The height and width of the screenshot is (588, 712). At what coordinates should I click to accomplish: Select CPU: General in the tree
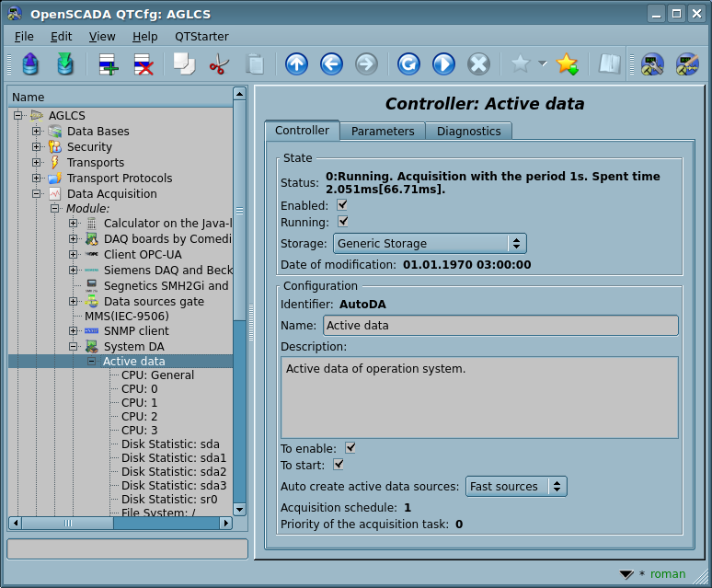point(157,375)
